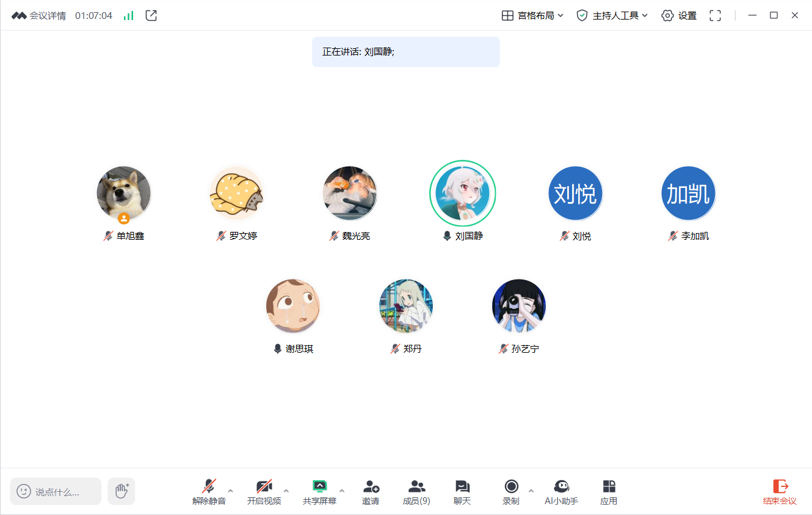Open the chat panel
Screen dimensions: 812x515
click(462, 491)
